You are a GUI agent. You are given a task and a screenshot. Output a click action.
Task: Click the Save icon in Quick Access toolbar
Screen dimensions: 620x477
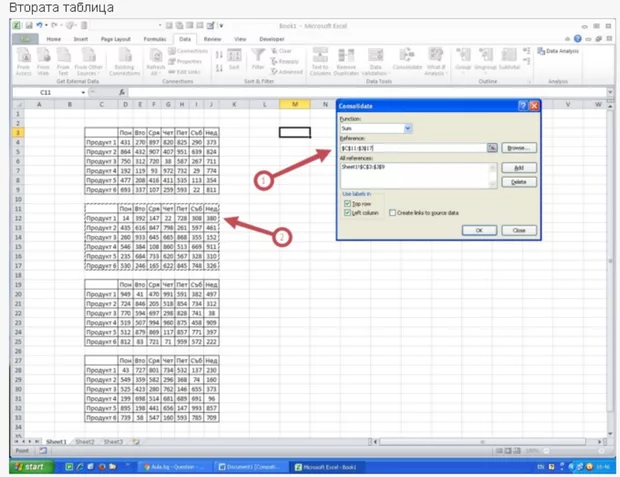point(29,26)
